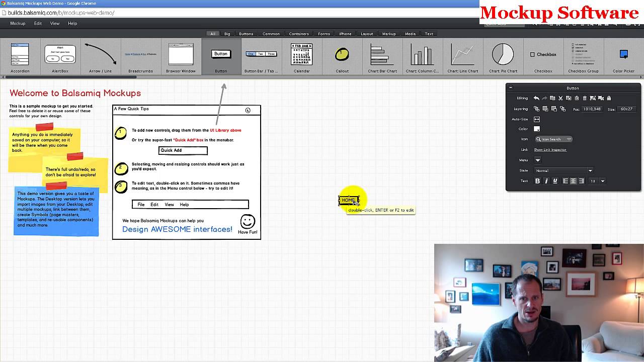The image size is (644, 362).
Task: Click the Auto-Size width icon
Action: [x=537, y=119]
